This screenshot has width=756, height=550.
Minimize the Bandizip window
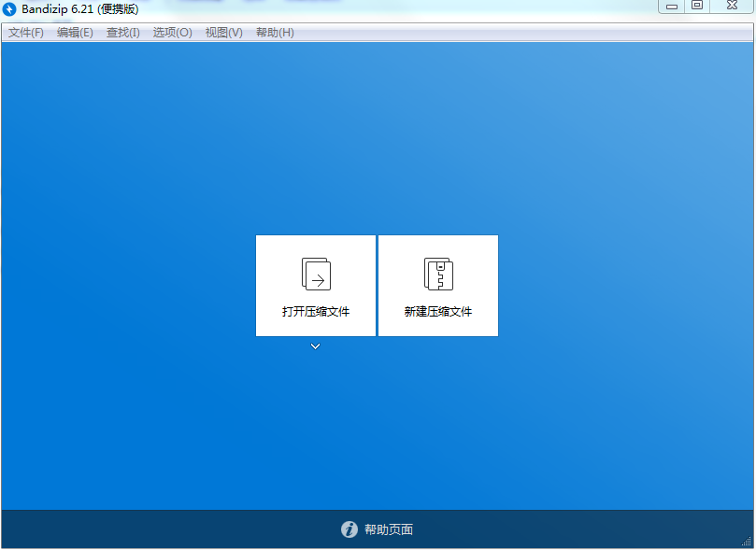[672, 7]
